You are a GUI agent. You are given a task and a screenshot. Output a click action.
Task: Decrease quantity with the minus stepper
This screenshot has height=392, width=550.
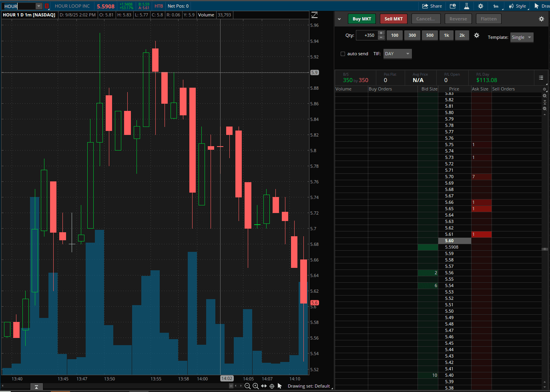coord(381,38)
